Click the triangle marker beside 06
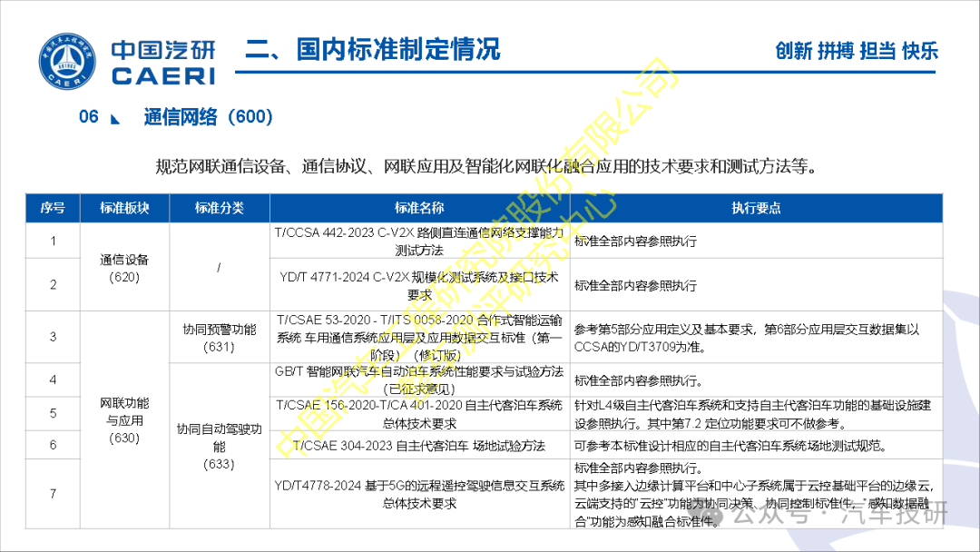Image resolution: width=980 pixels, height=552 pixels. [x=115, y=120]
